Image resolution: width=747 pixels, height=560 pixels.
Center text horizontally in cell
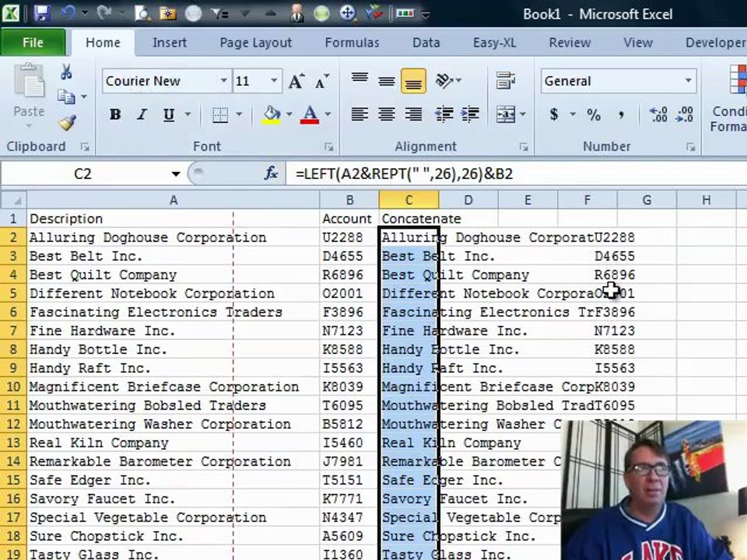tap(387, 115)
